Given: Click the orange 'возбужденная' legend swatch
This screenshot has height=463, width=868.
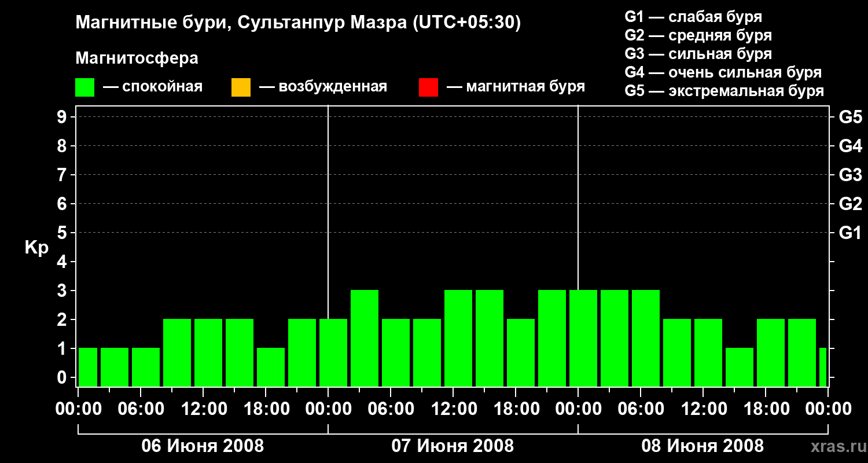Looking at the screenshot, I should click(241, 87).
